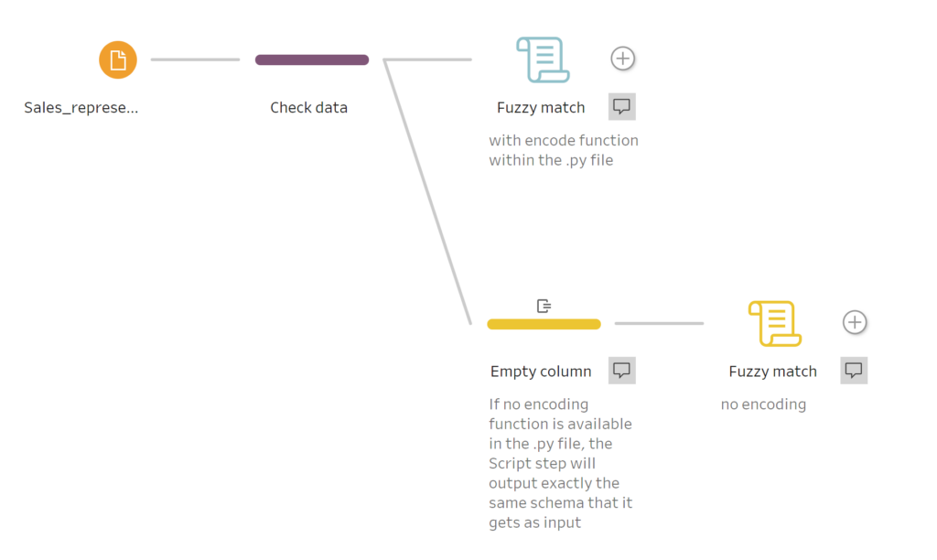Select the yellow Fuzzy match script icon
The image size is (937, 560).
click(x=774, y=323)
